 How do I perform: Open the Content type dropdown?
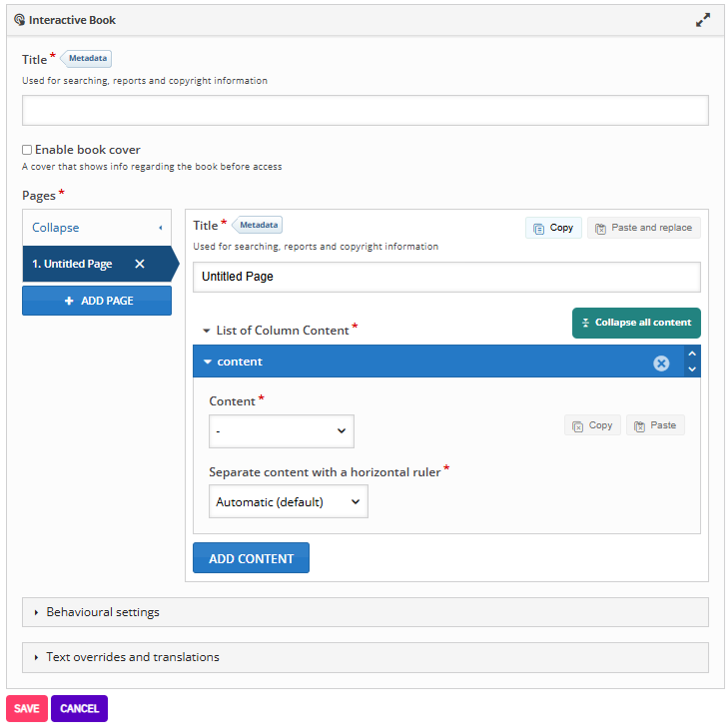tap(281, 431)
